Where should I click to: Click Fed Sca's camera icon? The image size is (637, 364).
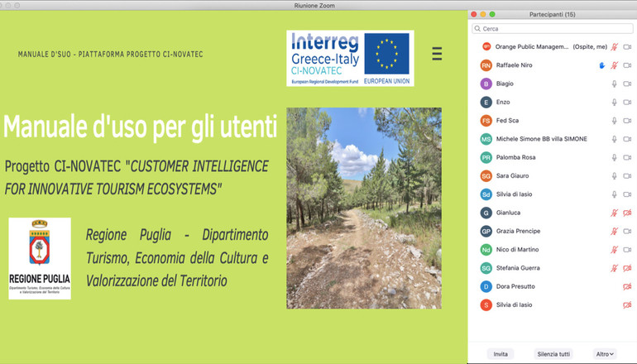pos(627,121)
